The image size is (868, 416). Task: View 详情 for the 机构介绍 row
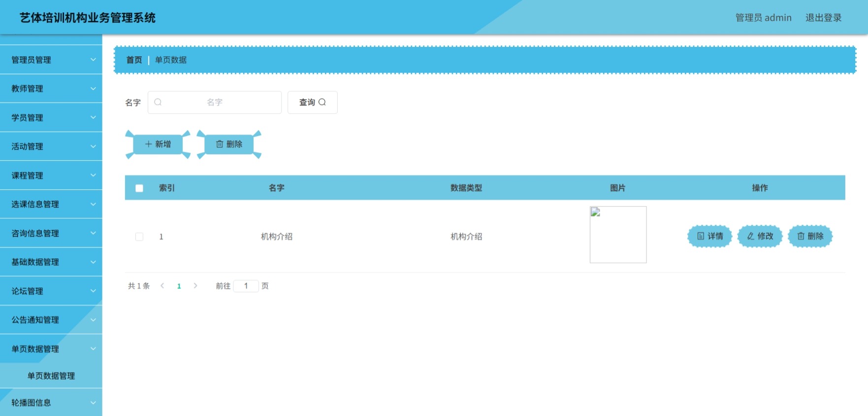pos(709,236)
